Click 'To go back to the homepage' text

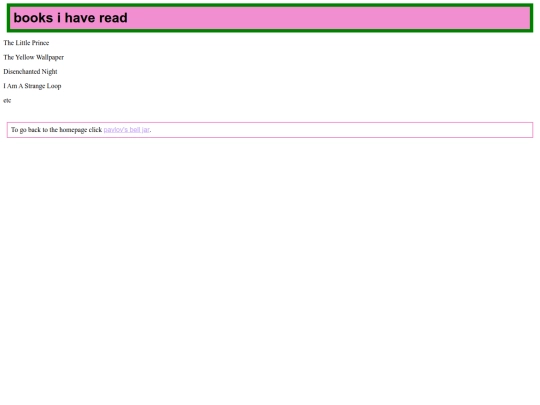pos(49,130)
